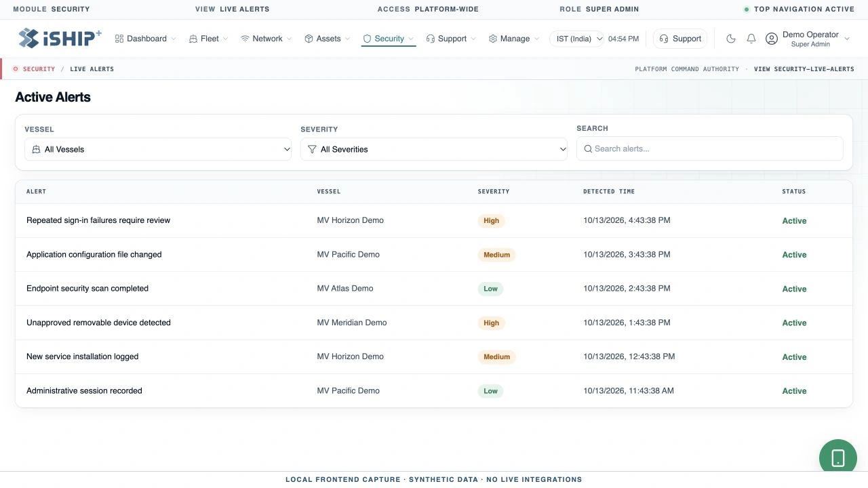Click the Dashboard grid icon
This screenshot has width=868, height=488.
click(119, 39)
